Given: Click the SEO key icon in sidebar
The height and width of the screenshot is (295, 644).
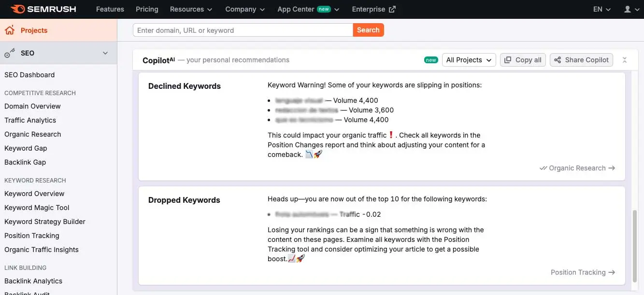Looking at the screenshot, I should pos(10,54).
